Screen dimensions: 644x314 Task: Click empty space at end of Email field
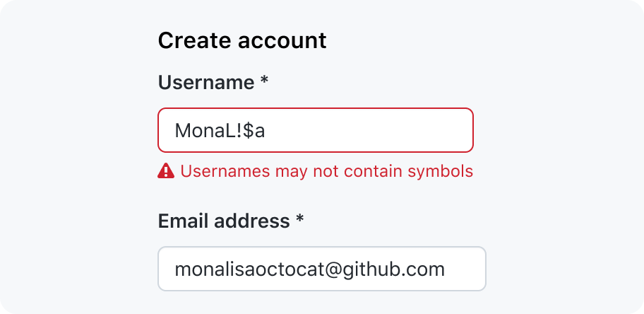[x=465, y=269]
